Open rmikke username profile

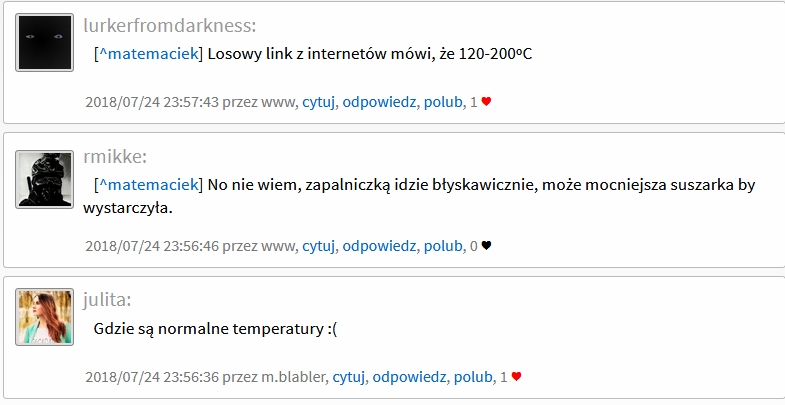pyautogui.click(x=114, y=156)
